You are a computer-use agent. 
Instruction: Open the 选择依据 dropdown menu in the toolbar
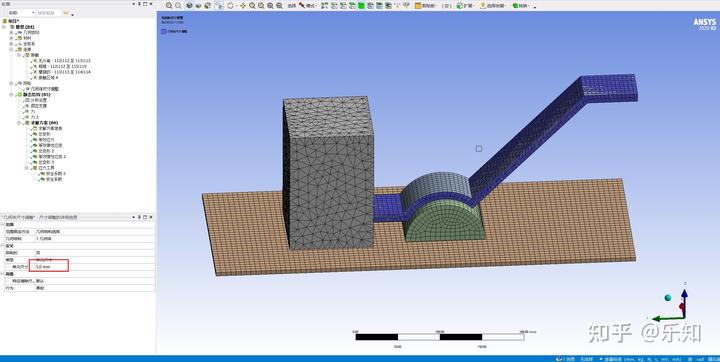[x=493, y=6]
